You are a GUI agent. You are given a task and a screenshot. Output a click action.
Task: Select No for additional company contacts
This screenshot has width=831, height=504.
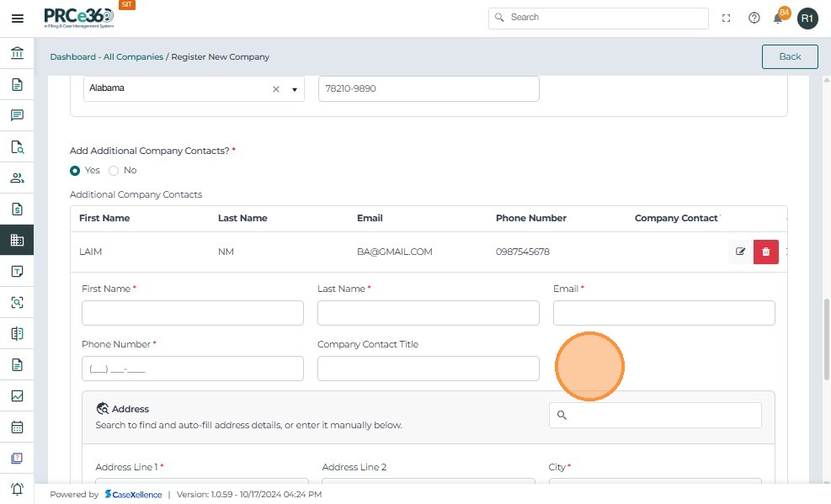point(114,170)
